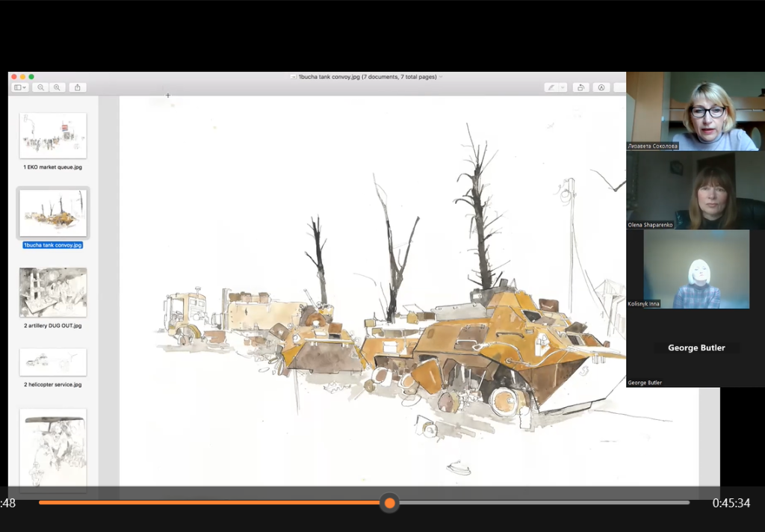Click the 'Лизавета Соколова' name label

(652, 146)
